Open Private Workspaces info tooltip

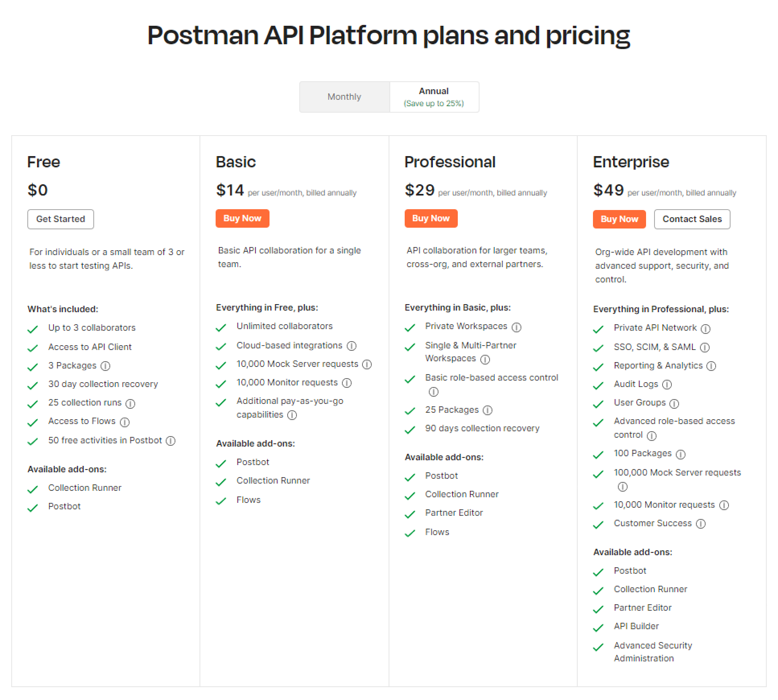(x=517, y=327)
